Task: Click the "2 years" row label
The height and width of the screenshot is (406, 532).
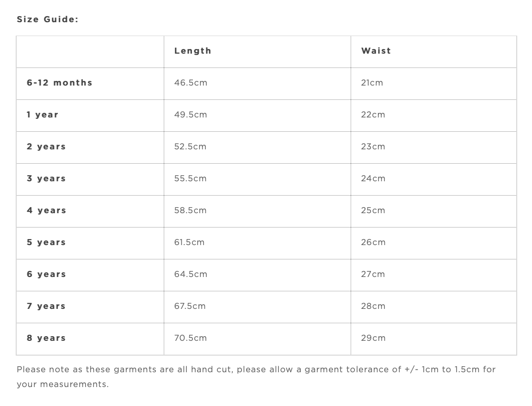Action: (46, 147)
